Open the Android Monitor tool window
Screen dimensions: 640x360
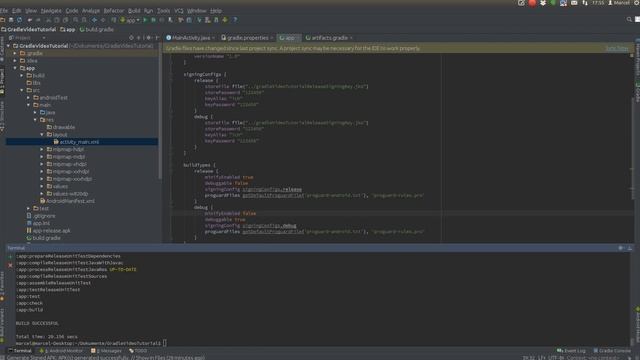click(61, 351)
